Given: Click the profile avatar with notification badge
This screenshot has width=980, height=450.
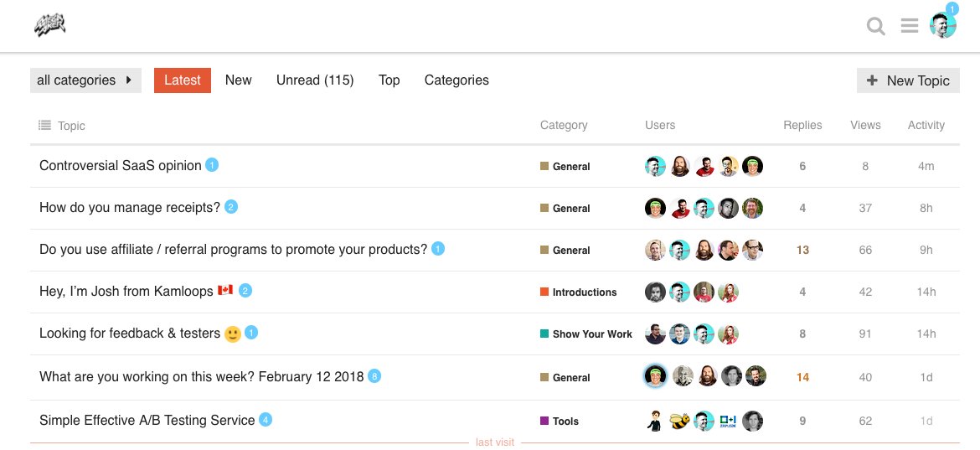Looking at the screenshot, I should [943, 25].
